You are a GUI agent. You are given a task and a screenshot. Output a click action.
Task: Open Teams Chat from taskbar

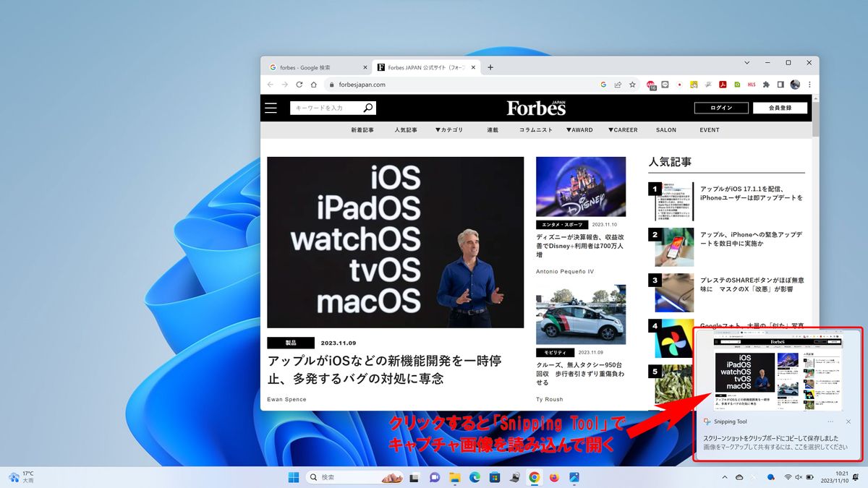[435, 477]
